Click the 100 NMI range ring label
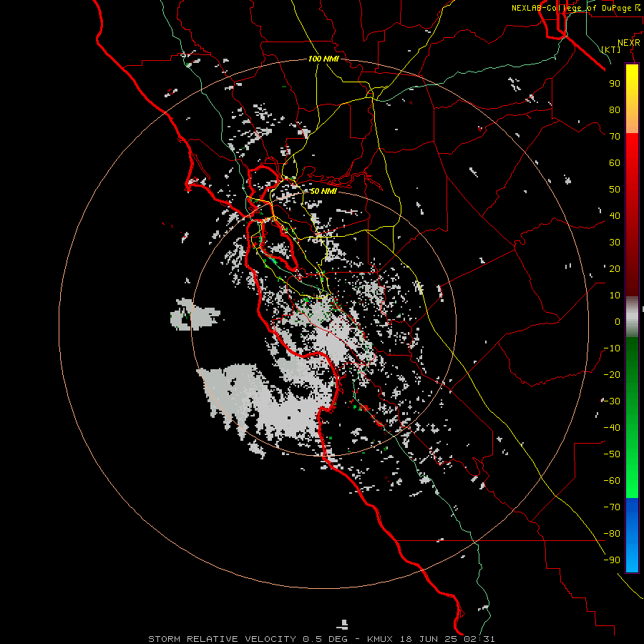This screenshot has height=644, width=644. click(x=323, y=59)
